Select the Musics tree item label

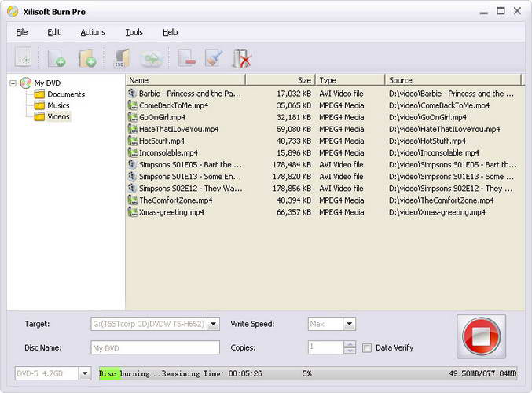58,105
